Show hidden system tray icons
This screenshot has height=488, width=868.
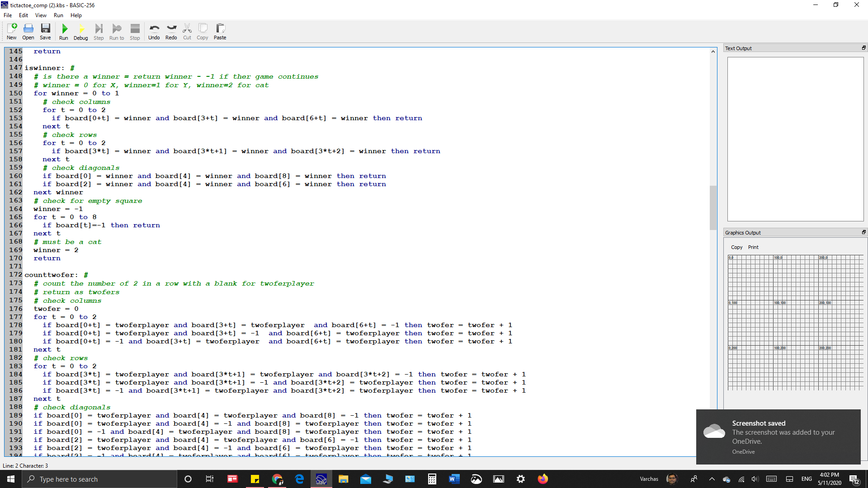(x=712, y=479)
